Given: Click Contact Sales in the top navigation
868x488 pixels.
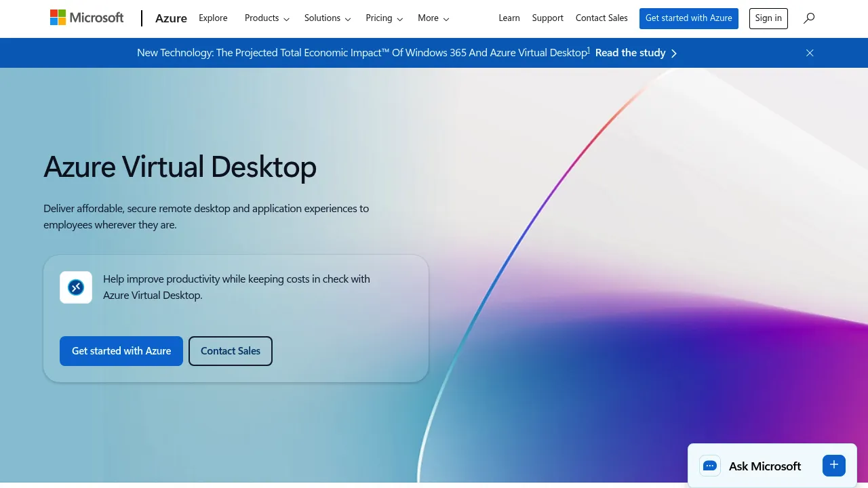Looking at the screenshot, I should pos(601,18).
